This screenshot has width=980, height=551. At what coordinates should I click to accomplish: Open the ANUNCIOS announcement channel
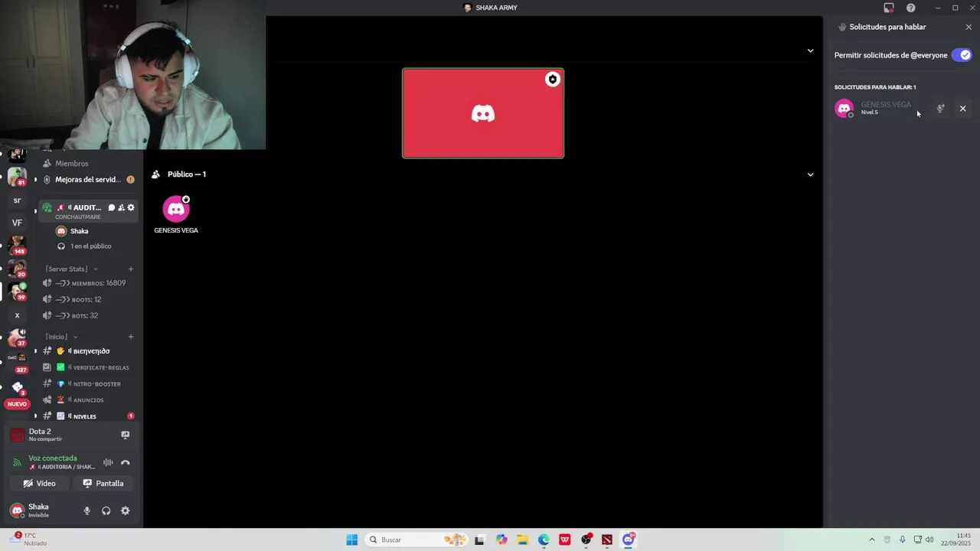pos(88,399)
